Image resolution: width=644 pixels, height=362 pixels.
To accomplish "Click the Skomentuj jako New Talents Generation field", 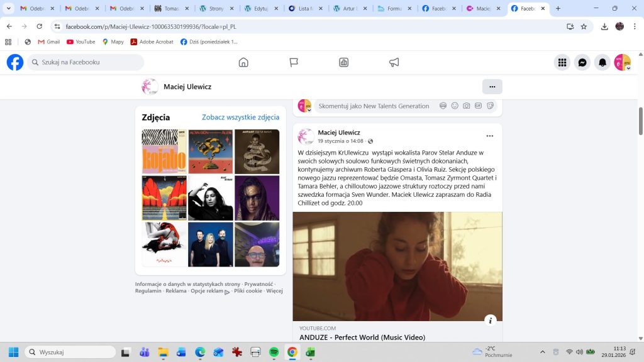I will tap(374, 106).
